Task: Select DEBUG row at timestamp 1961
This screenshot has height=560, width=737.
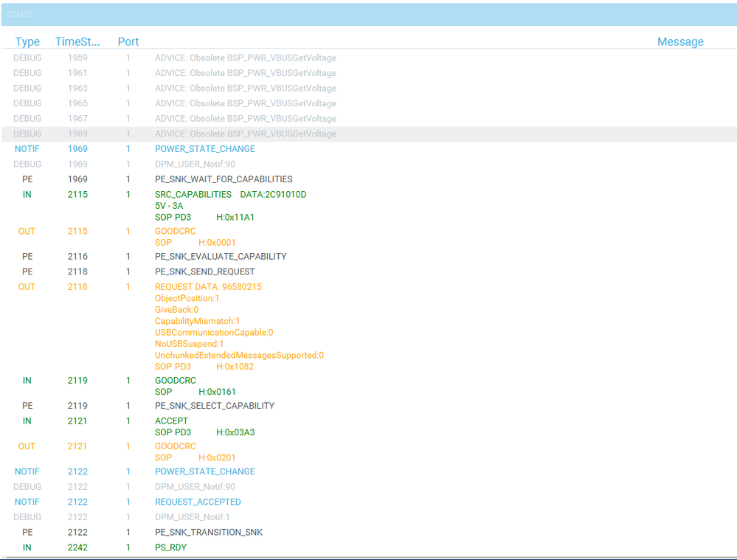Action: (370, 73)
